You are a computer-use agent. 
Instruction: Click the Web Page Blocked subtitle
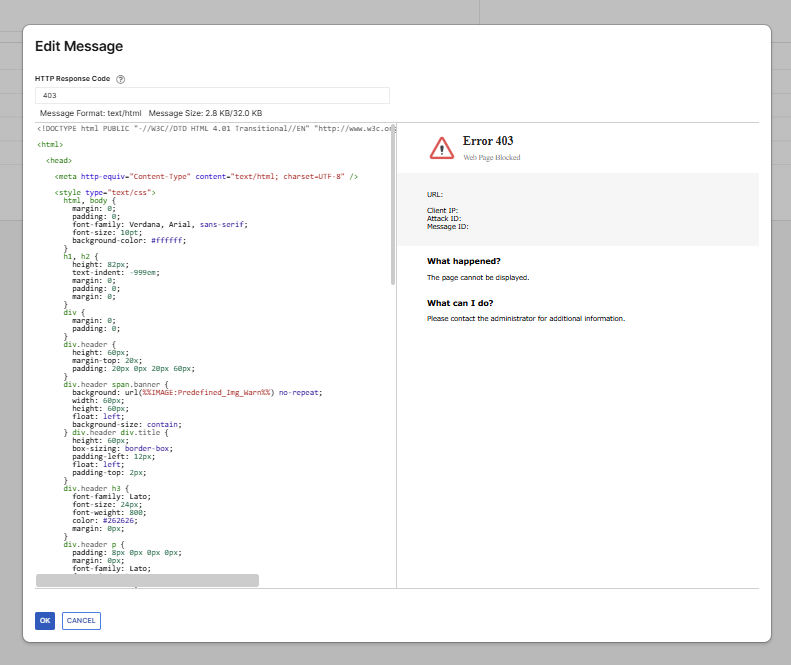(491, 158)
